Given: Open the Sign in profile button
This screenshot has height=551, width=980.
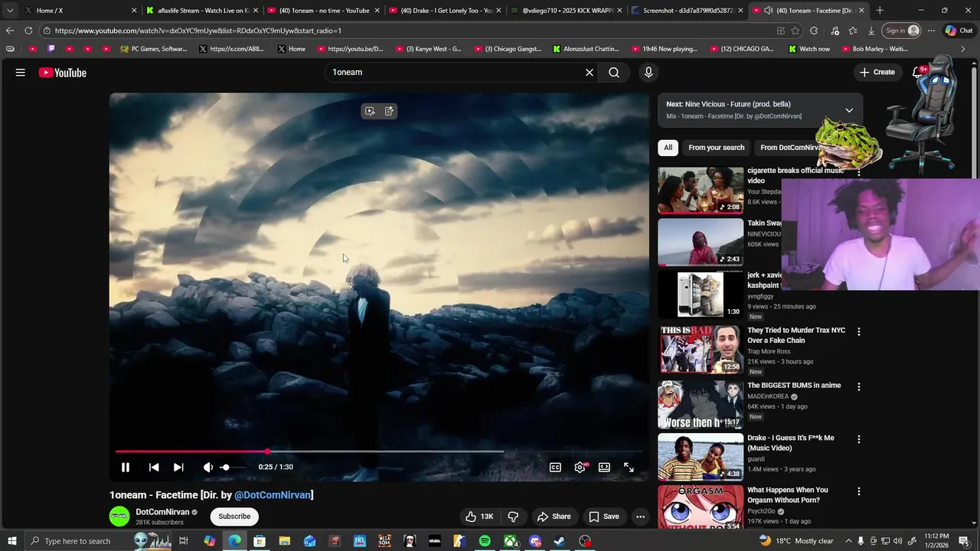Looking at the screenshot, I should [901, 31].
